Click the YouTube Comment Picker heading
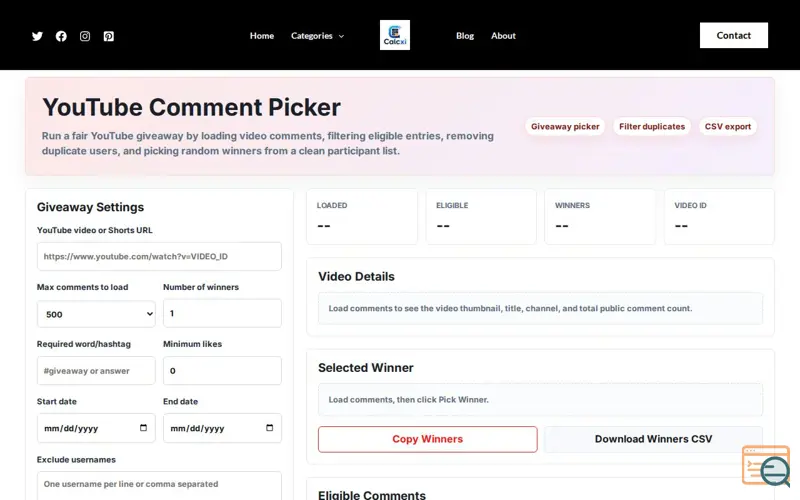 [x=191, y=107]
